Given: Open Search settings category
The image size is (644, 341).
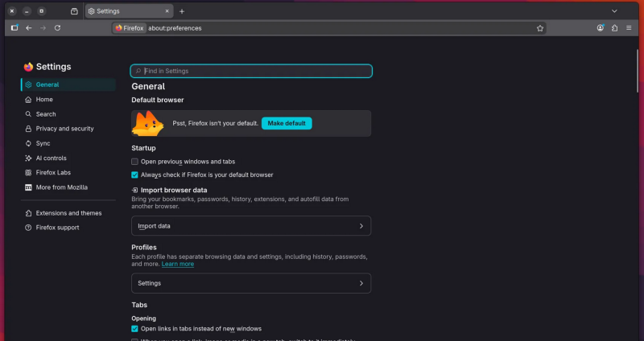Looking at the screenshot, I should click(68, 114).
